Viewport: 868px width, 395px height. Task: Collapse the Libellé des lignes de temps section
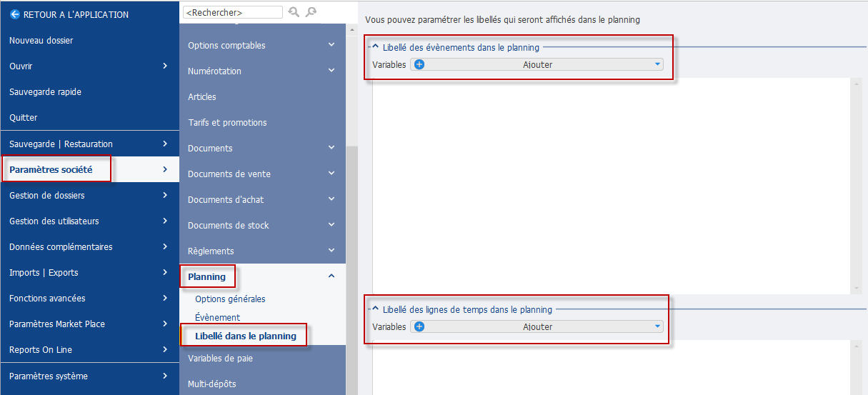click(x=375, y=309)
